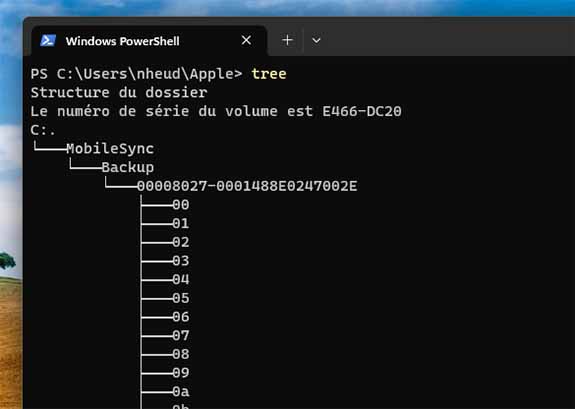575x409 pixels.
Task: Click the Structure du dossier line
Action: pyautogui.click(x=119, y=92)
